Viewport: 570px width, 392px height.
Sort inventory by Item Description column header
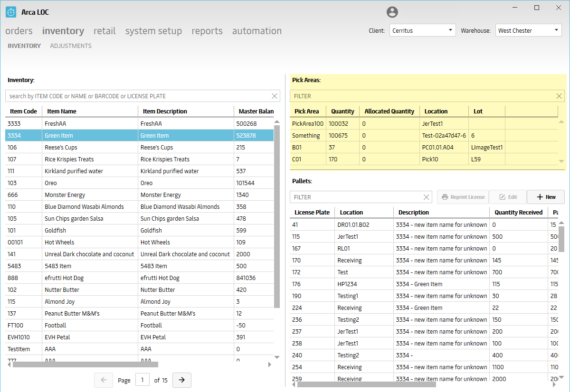tap(186, 111)
